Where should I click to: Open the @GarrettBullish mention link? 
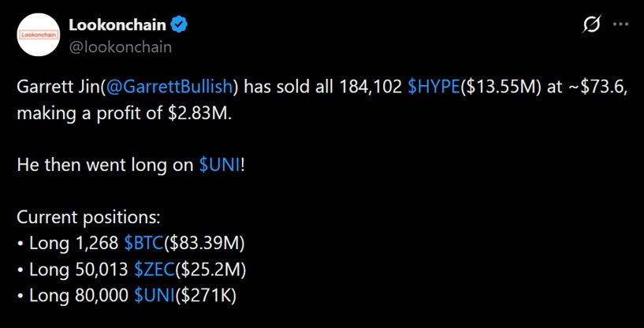(x=169, y=88)
